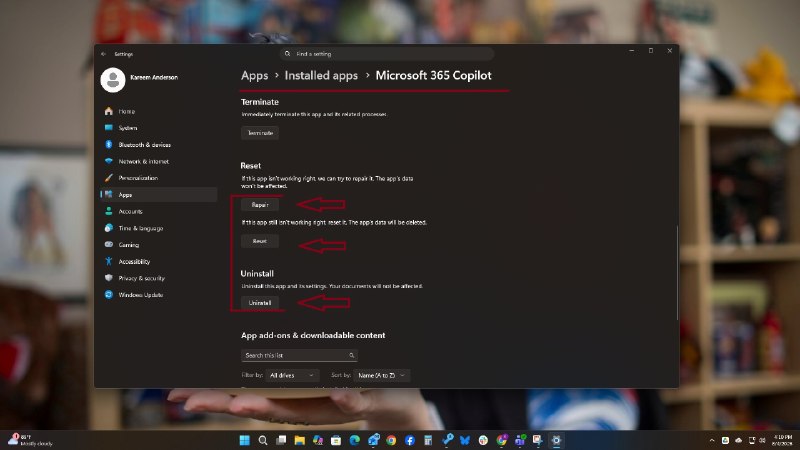Click the Find a setting search box

coord(386,54)
